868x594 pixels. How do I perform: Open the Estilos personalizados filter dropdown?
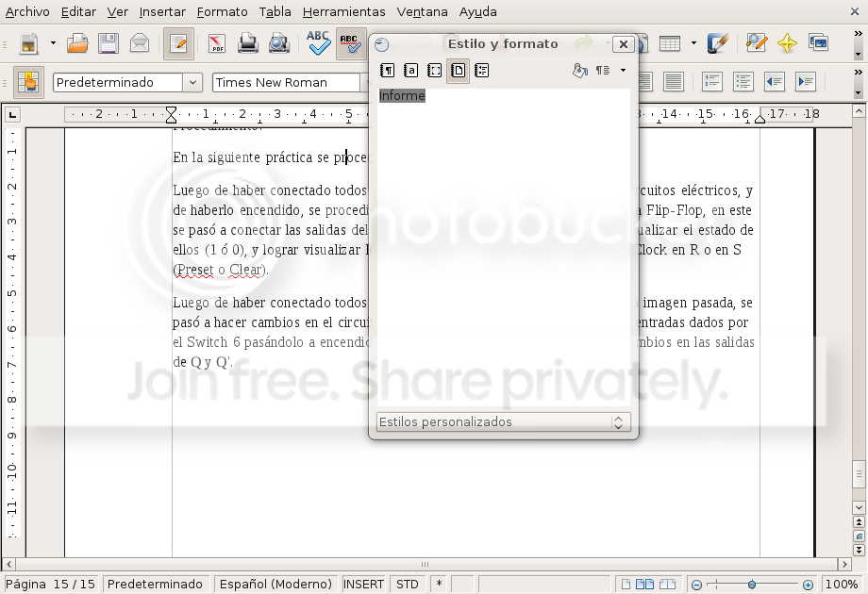[x=503, y=422]
